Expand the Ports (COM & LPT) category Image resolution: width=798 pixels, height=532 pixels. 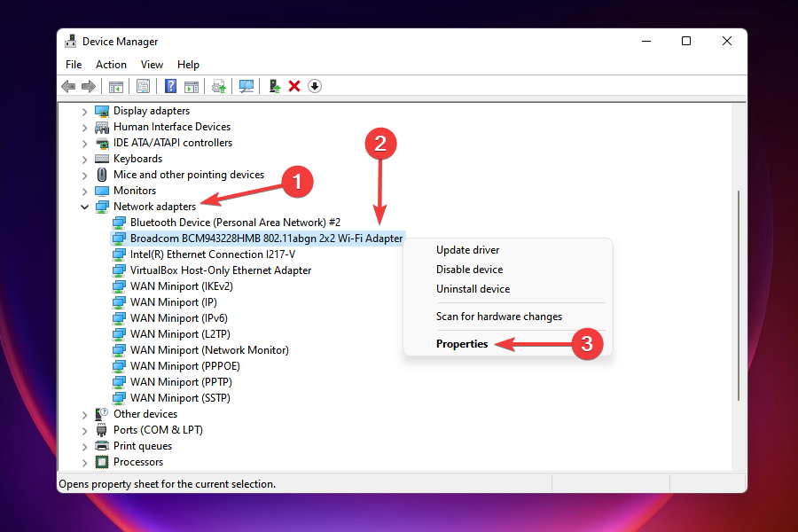(84, 429)
